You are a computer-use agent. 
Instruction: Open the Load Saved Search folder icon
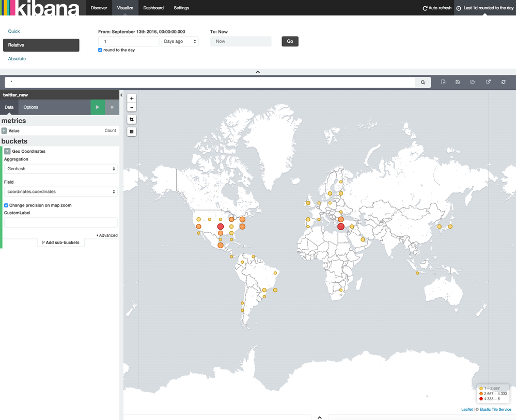[x=473, y=82]
